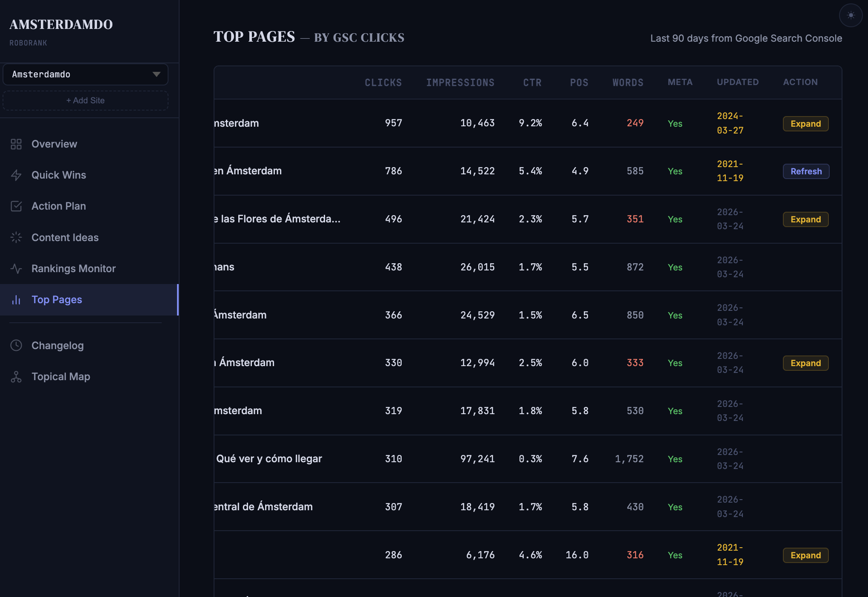Sort the table by the CLICKS column
The height and width of the screenshot is (597, 868).
tap(383, 82)
